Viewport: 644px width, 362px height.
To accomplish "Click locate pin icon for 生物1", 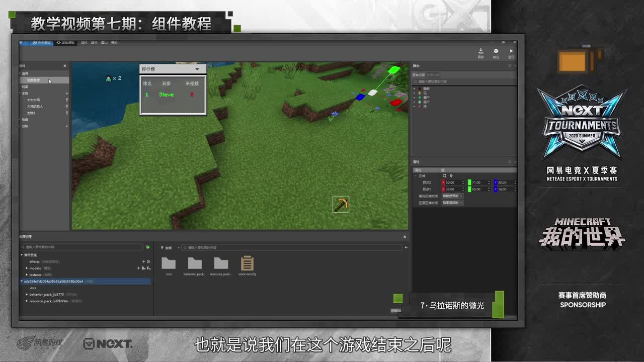I will tap(66, 113).
